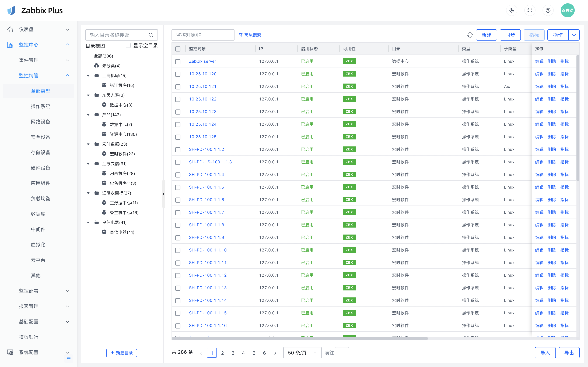Click the search magnifier in directory search
This screenshot has width=588, height=367.
[x=151, y=35]
